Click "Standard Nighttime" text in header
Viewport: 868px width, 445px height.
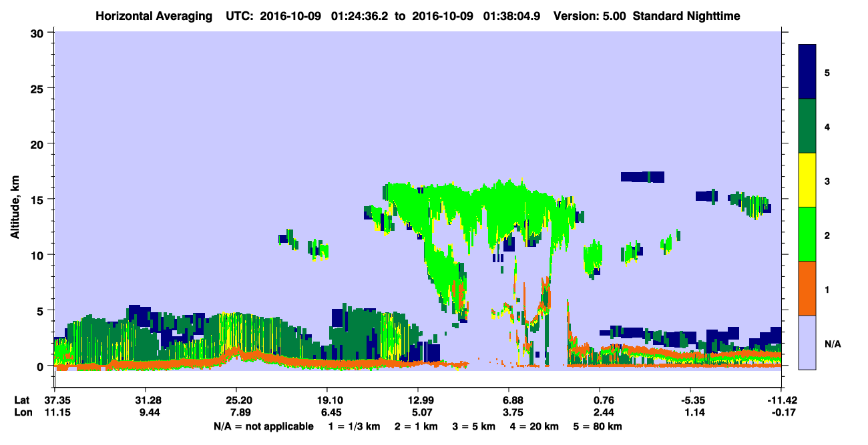pyautogui.click(x=686, y=16)
